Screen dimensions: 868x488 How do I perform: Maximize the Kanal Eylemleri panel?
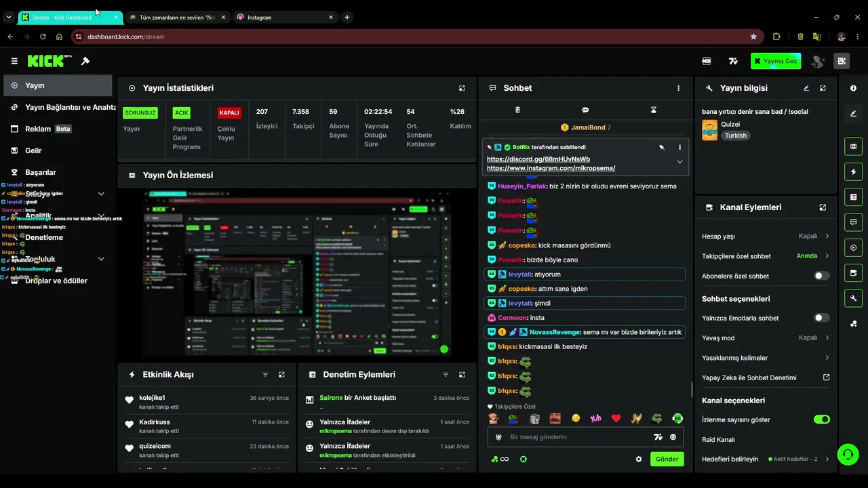823,207
